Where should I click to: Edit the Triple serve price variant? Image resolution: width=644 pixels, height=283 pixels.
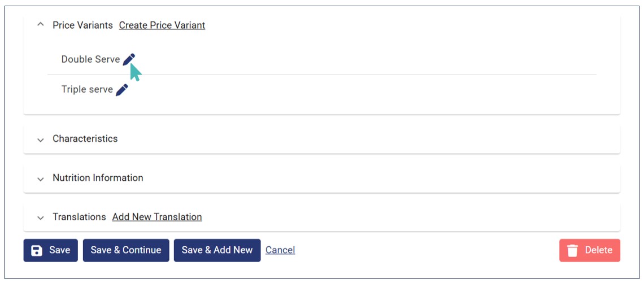click(122, 90)
